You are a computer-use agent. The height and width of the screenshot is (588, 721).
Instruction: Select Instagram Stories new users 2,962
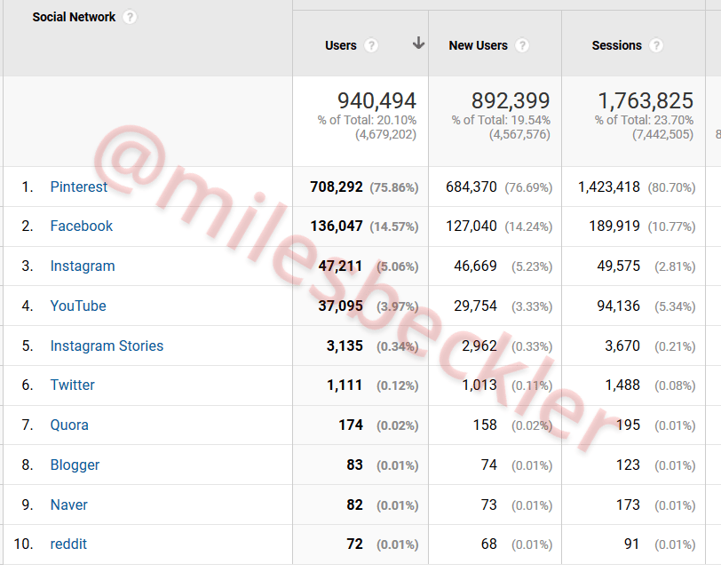479,346
